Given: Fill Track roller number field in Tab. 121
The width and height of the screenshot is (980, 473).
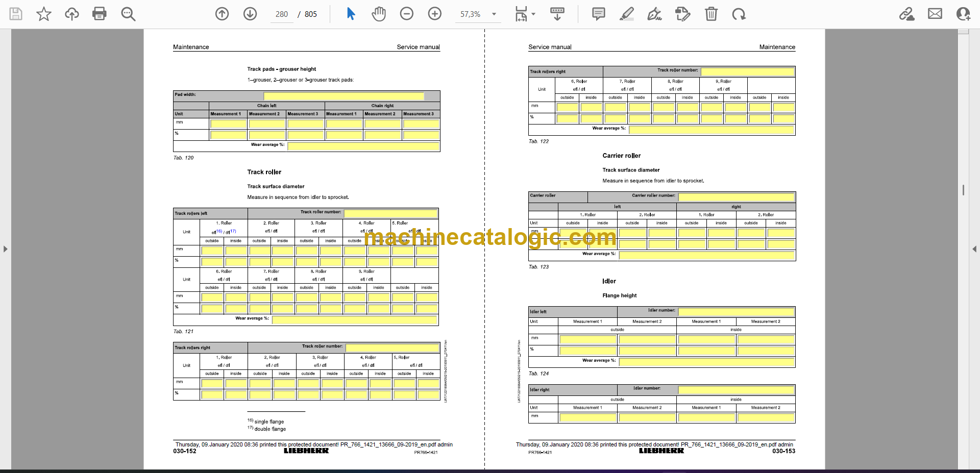Looking at the screenshot, I should click(x=390, y=213).
